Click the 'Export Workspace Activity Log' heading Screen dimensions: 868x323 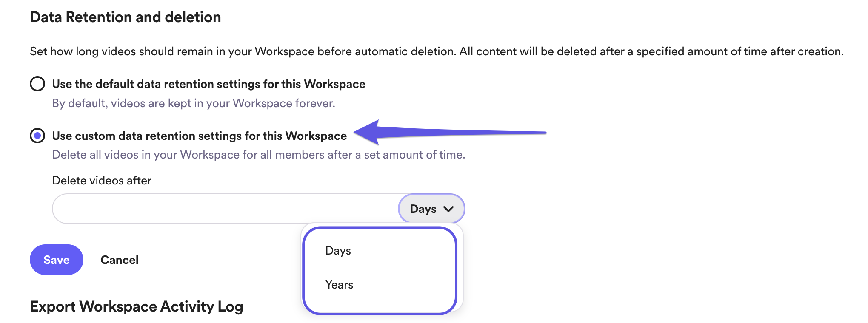pyautogui.click(x=137, y=306)
